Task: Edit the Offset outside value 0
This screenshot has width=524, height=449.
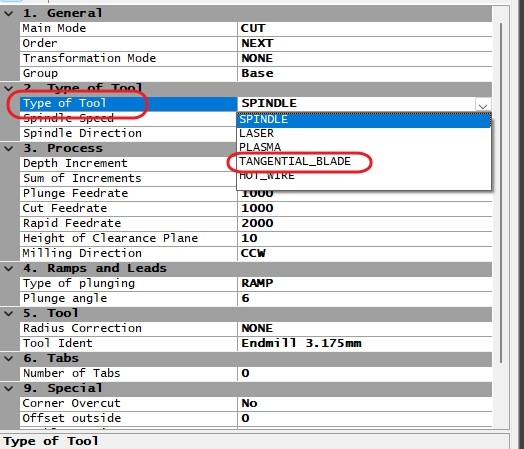Action: pos(245,419)
